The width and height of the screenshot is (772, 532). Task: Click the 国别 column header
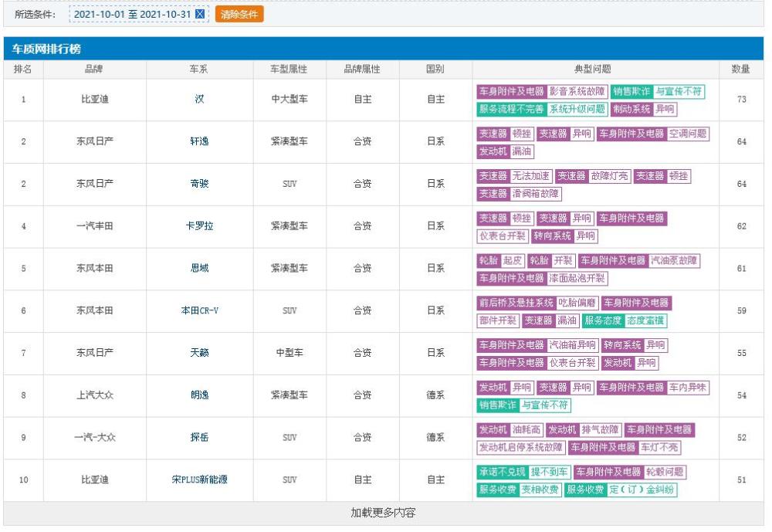(435, 69)
